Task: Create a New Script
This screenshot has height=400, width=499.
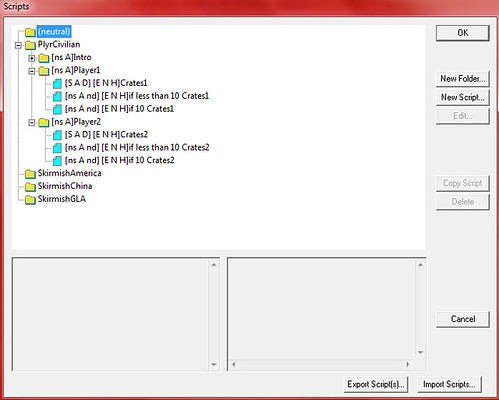Action: tap(463, 97)
